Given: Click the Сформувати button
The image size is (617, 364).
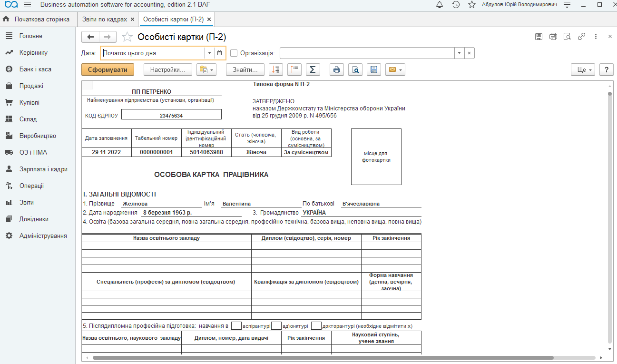Looking at the screenshot, I should (x=108, y=69).
